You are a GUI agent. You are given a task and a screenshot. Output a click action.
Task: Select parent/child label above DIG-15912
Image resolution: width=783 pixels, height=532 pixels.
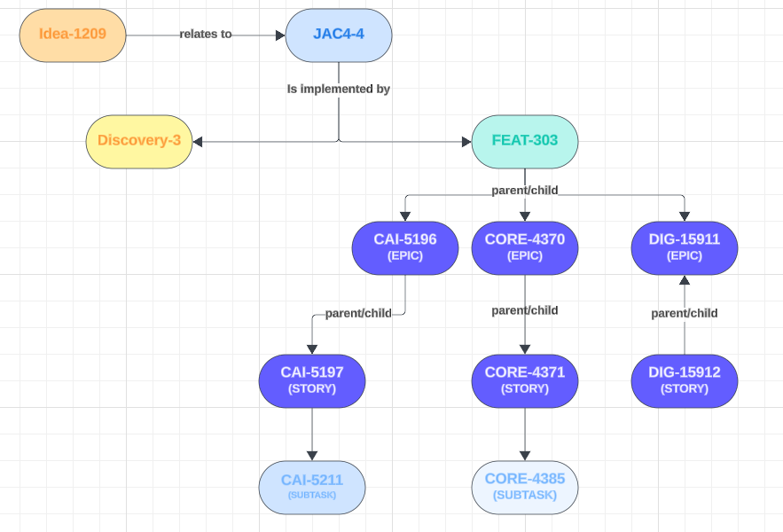[x=684, y=313]
